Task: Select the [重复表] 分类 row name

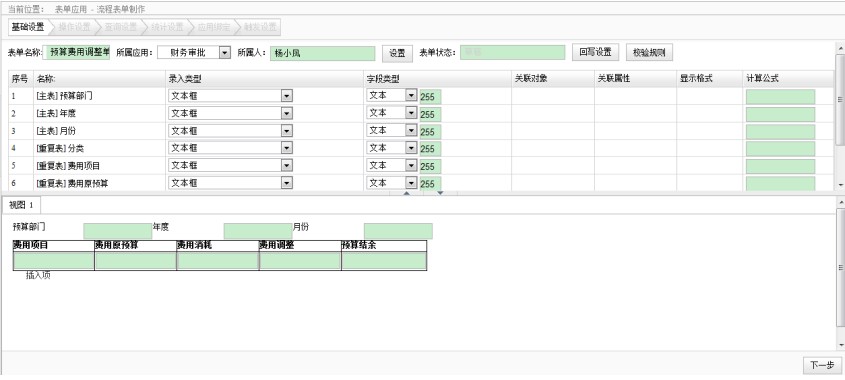Action: tap(60, 148)
